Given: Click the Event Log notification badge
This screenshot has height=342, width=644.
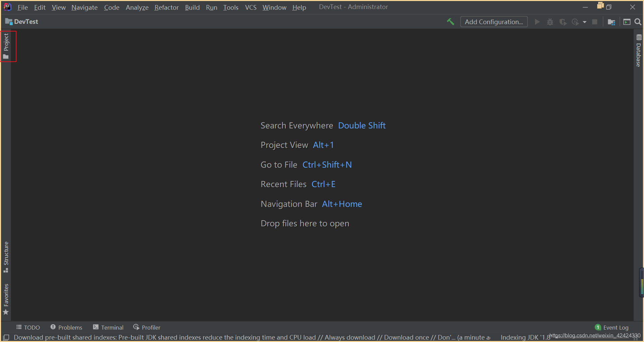Looking at the screenshot, I should 598,327.
